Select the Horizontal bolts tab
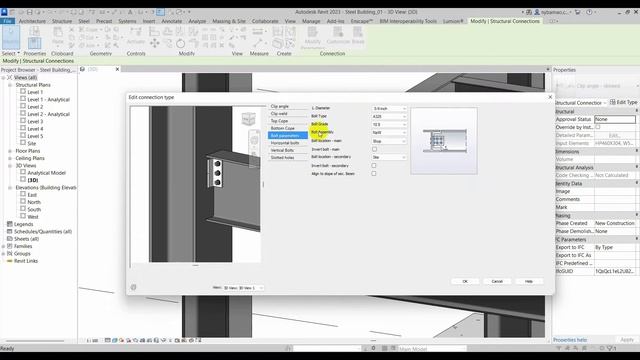Viewport: 640px width, 360px height. point(288,143)
